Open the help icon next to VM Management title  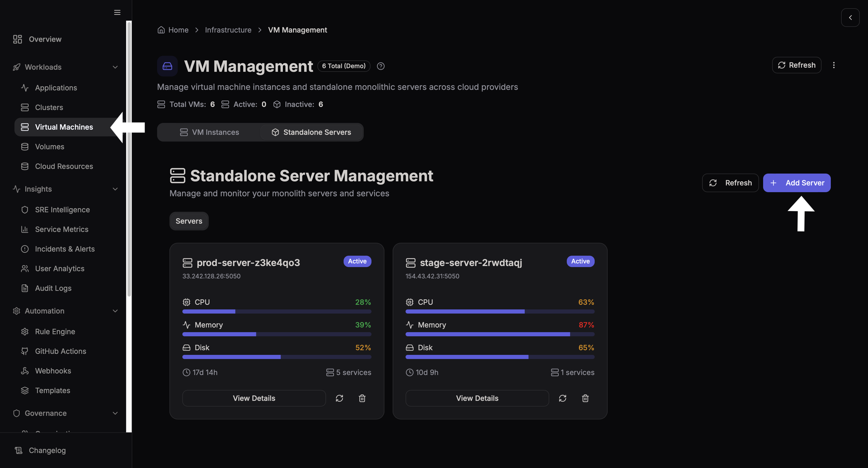381,66
